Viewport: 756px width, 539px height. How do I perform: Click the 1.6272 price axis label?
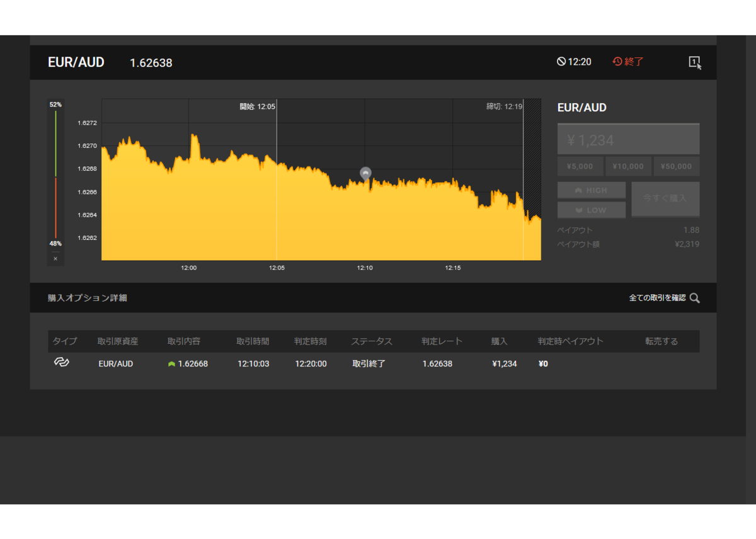(87, 123)
